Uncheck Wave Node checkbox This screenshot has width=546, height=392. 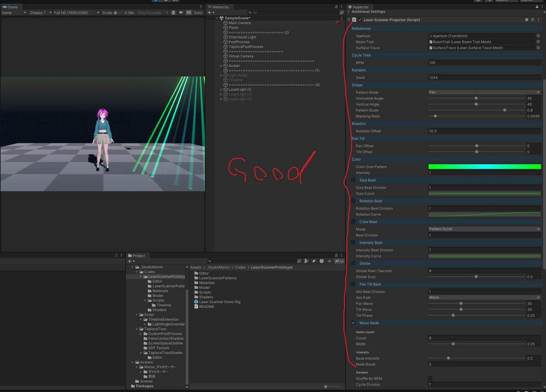353,323
